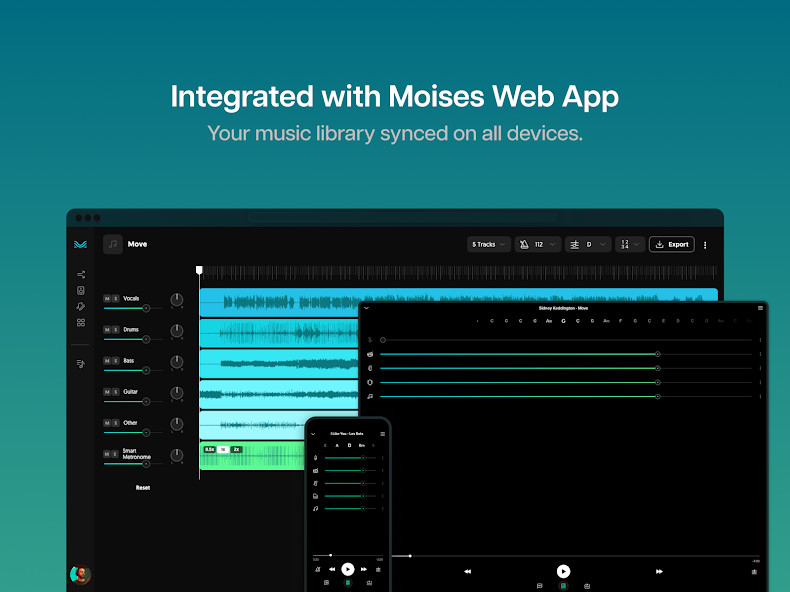790x592 pixels.
Task: Open the phone hamburger menu
Action: [382, 434]
